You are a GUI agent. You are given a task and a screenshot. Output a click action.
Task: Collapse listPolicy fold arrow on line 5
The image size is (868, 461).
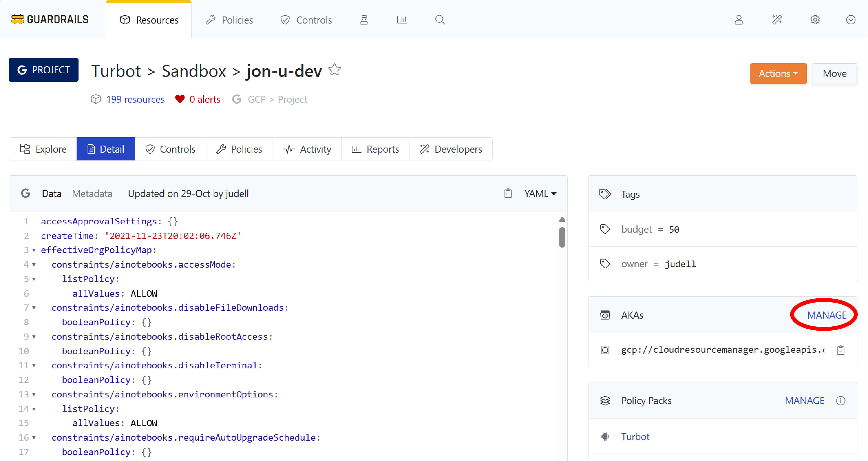[34, 279]
